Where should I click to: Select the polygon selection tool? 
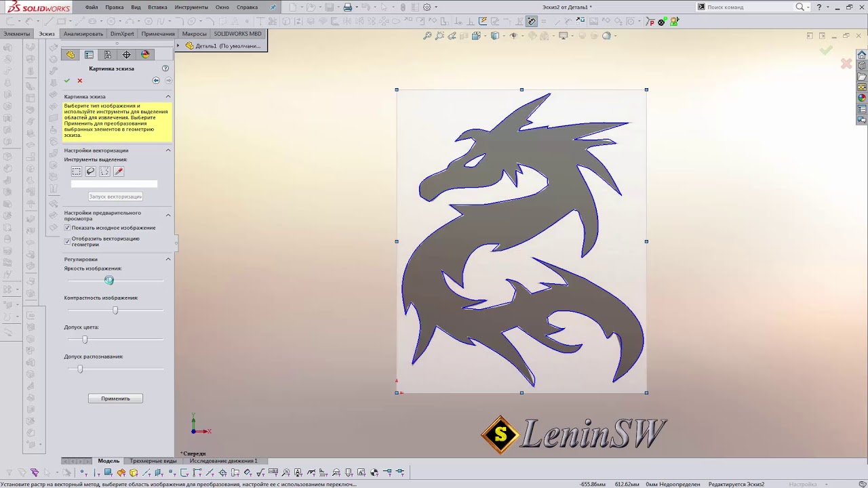pos(104,171)
